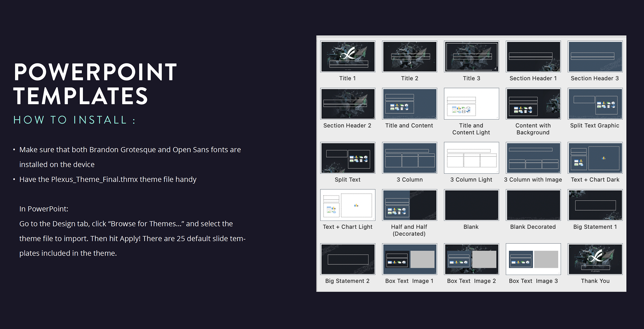The width and height of the screenshot is (644, 329).
Task: Pick the Box Text Image 3 layout
Action: (533, 259)
